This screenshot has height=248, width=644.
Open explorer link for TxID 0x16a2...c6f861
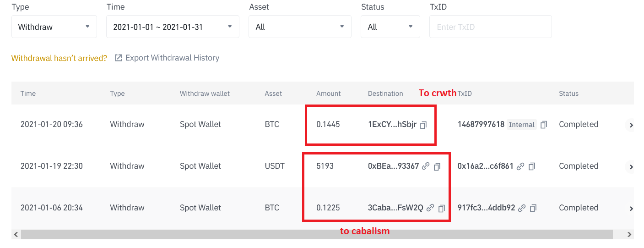[520, 166]
